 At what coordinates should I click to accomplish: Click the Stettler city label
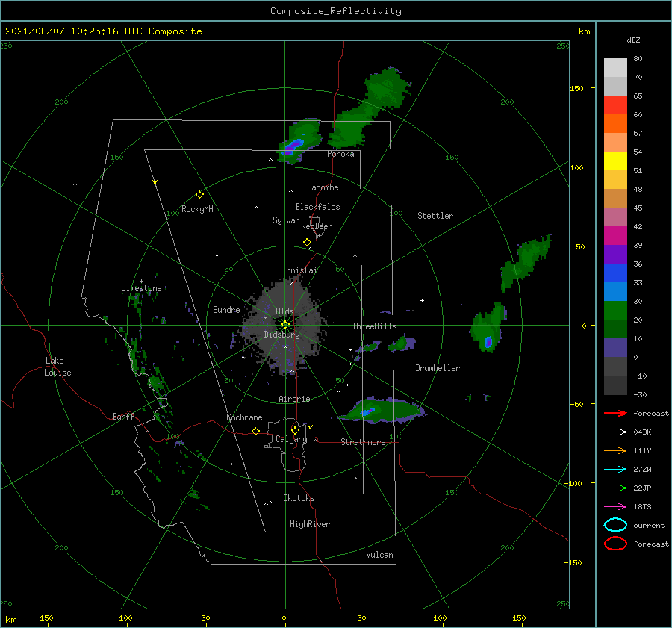coord(435,216)
